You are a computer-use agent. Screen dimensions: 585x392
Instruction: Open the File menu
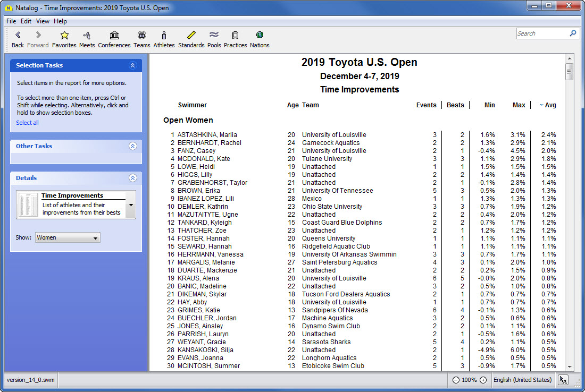click(11, 21)
